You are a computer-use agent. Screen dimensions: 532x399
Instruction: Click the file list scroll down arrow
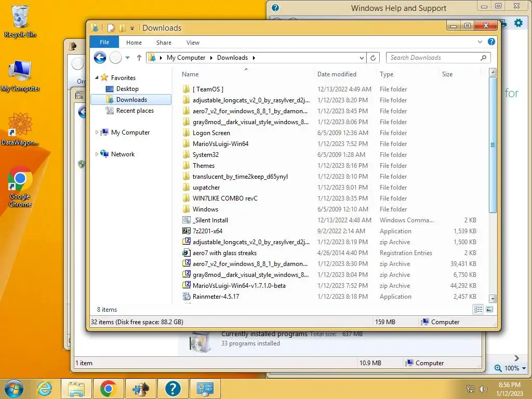[x=493, y=299]
